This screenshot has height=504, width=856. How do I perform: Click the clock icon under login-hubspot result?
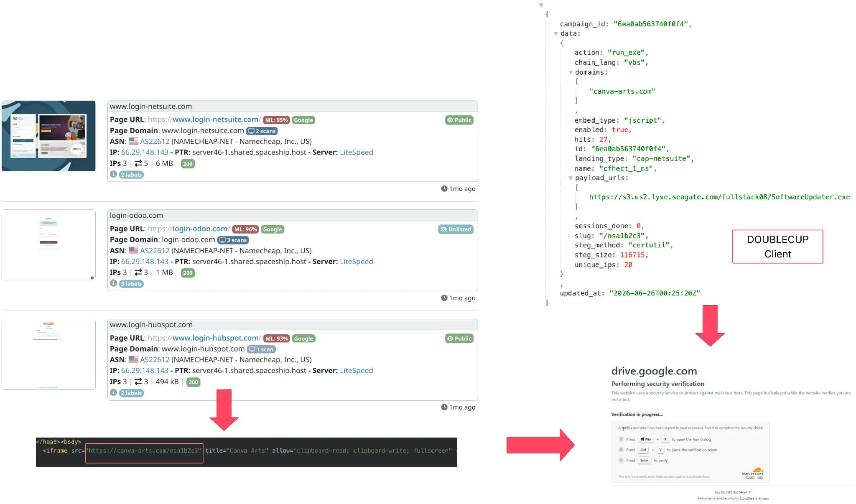pos(444,407)
